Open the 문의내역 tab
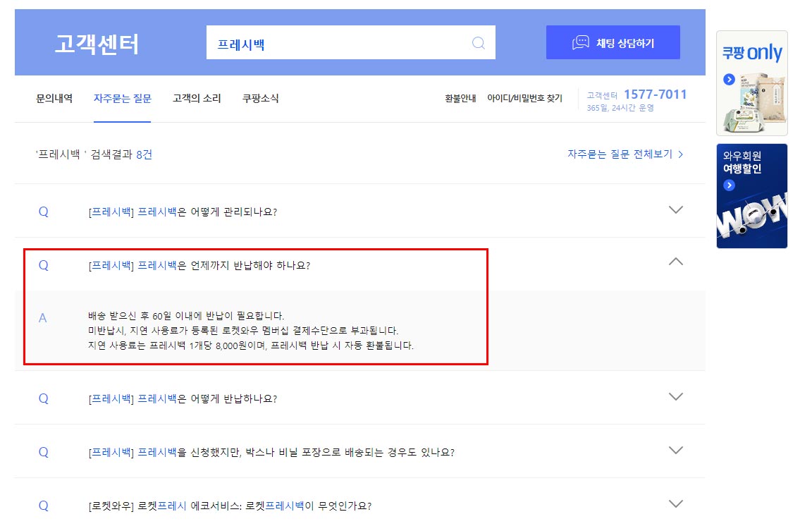The width and height of the screenshot is (812, 531). pos(54,99)
